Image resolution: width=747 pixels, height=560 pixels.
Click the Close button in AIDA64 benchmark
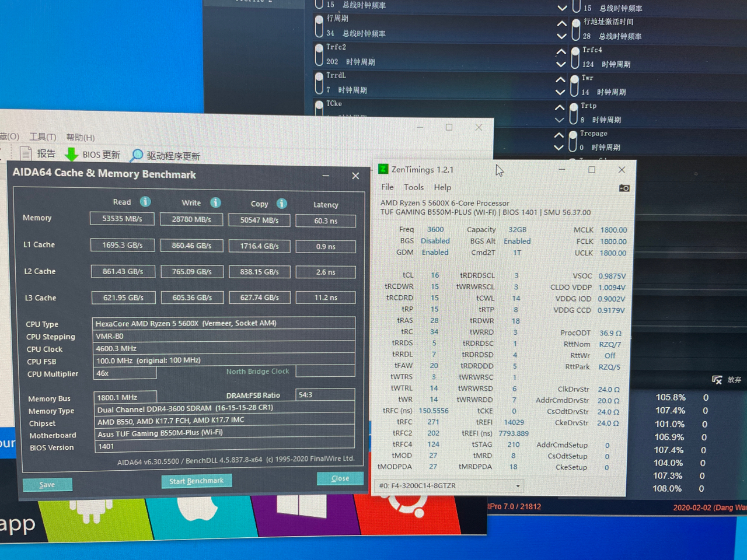340,478
